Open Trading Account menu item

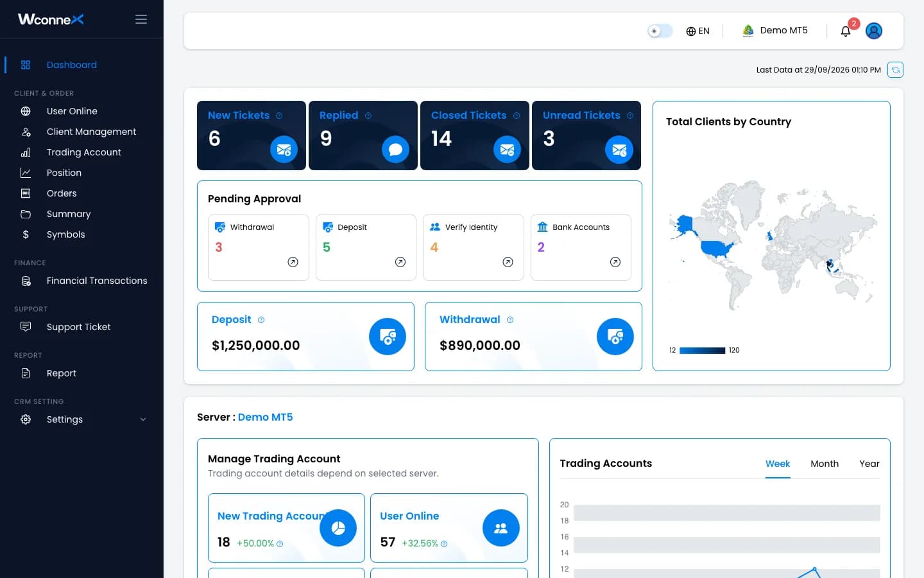[84, 152]
